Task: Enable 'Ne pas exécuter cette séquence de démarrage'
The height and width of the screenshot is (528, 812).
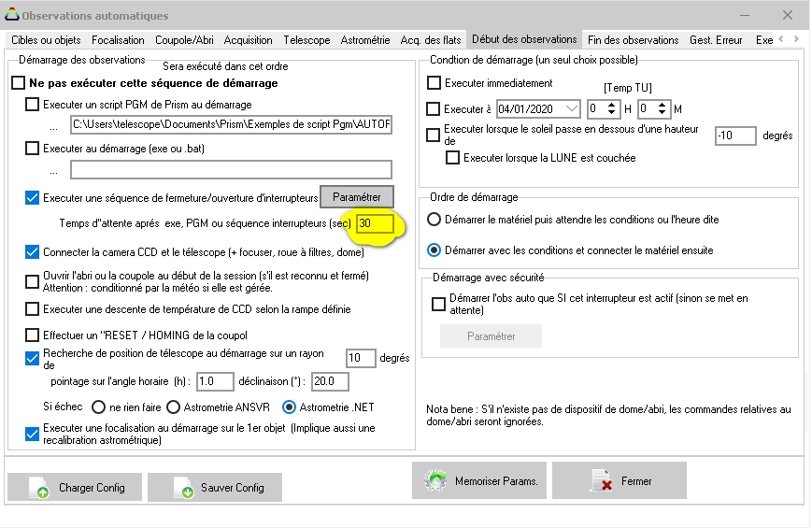Action: tap(19, 83)
